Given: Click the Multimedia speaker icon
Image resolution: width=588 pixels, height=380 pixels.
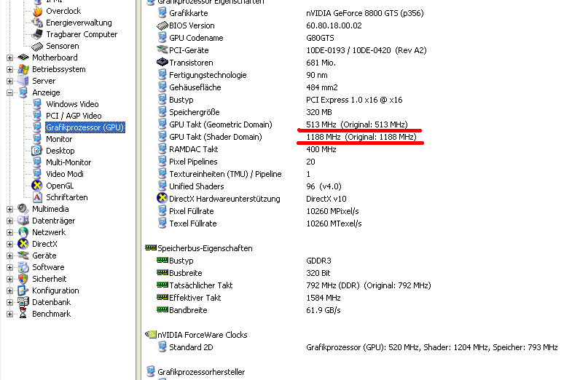Looking at the screenshot, I should coord(23,209).
